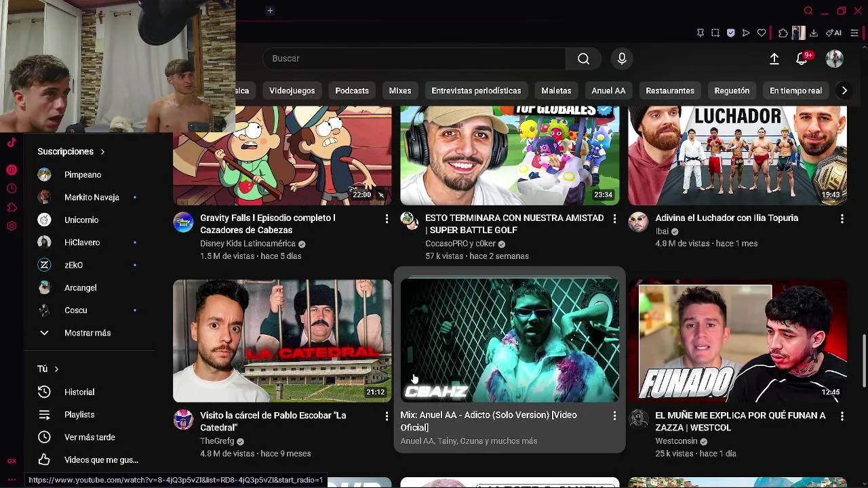Image resolution: width=868 pixels, height=488 pixels.
Task: Start voice search with the microphone
Action: (622, 58)
